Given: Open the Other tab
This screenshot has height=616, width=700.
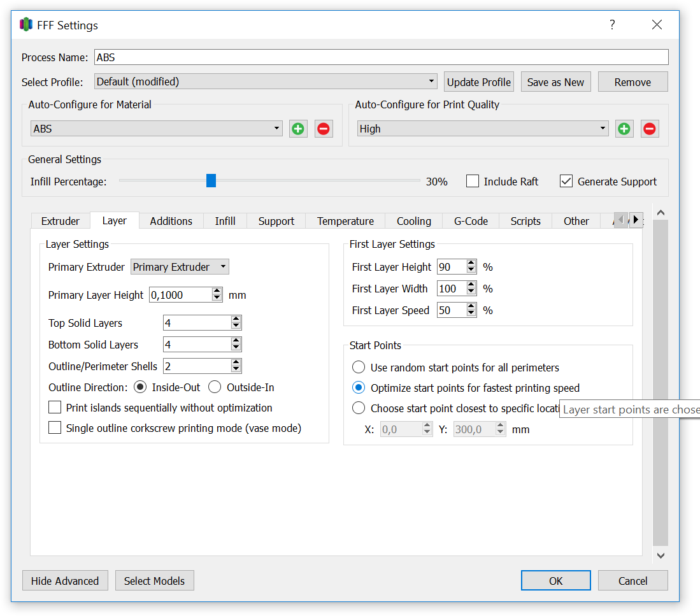Looking at the screenshot, I should point(576,221).
